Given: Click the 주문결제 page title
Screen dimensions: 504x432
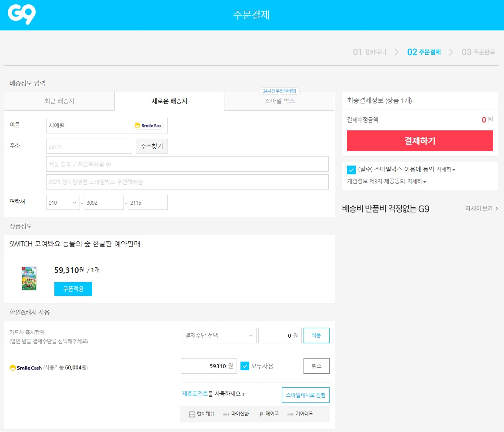Looking at the screenshot, I should point(251,15).
